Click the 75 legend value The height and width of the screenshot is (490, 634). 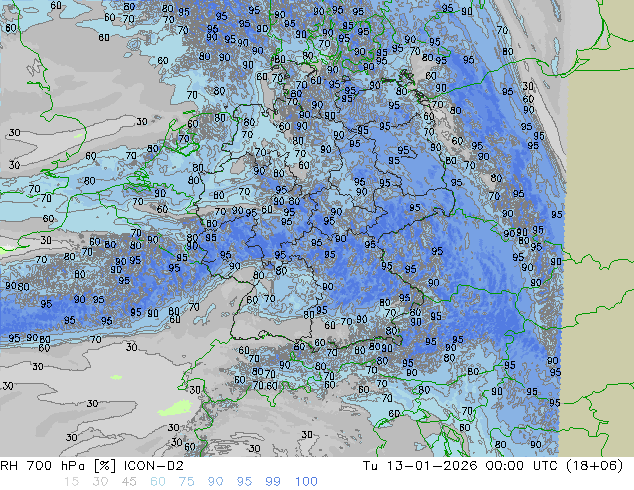point(187,481)
